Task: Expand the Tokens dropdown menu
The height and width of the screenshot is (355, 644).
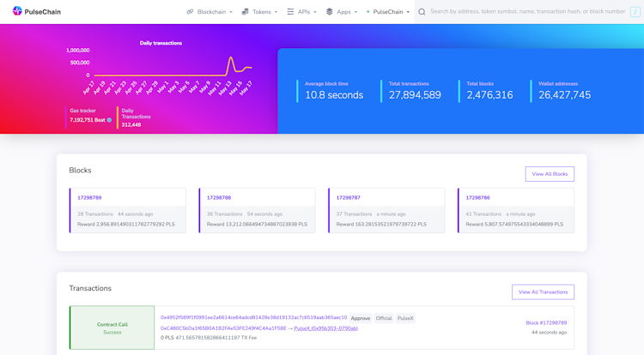Action: (x=259, y=12)
